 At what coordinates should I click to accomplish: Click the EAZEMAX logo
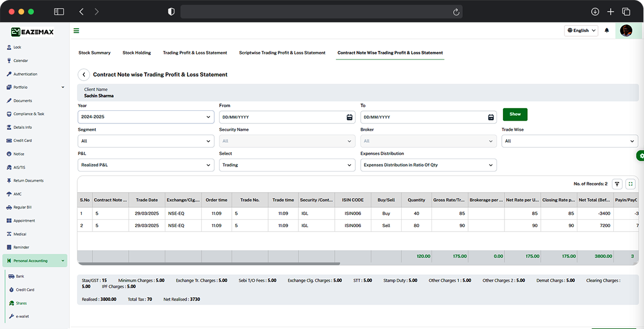(32, 32)
